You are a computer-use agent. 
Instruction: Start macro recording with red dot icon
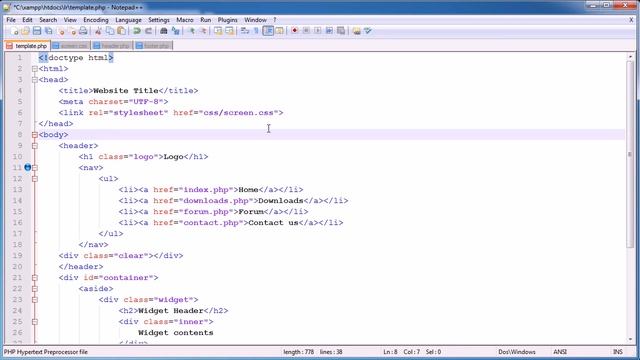pyautogui.click(x=295, y=31)
